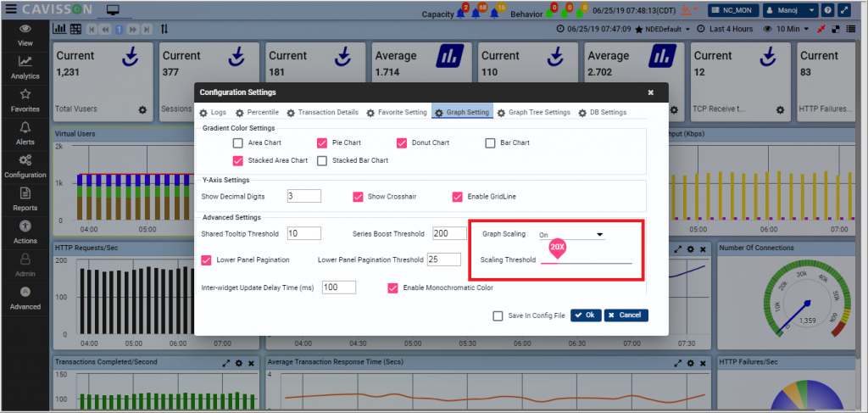Open settings gear on Total Vusers widget
This screenshot has height=413, width=868.
(142, 110)
